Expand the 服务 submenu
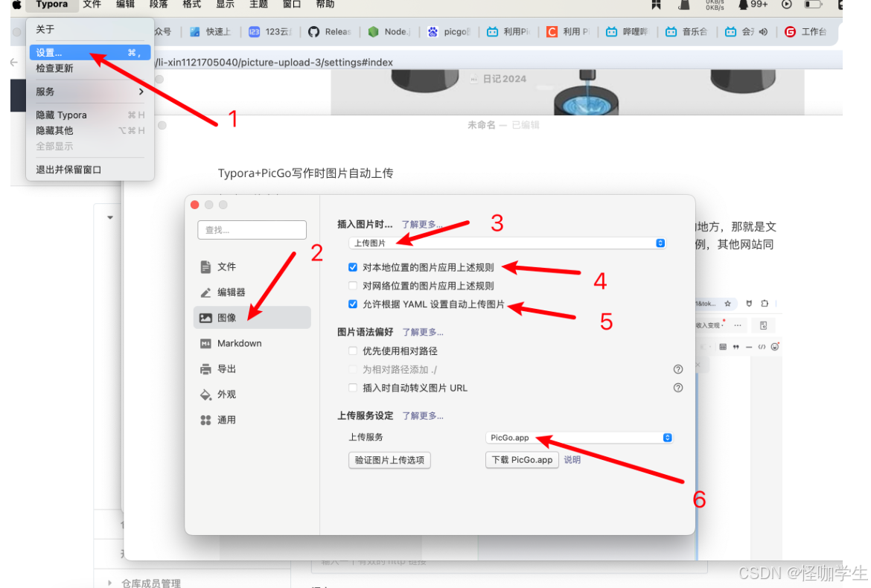This screenshot has width=871, height=588. click(90, 92)
